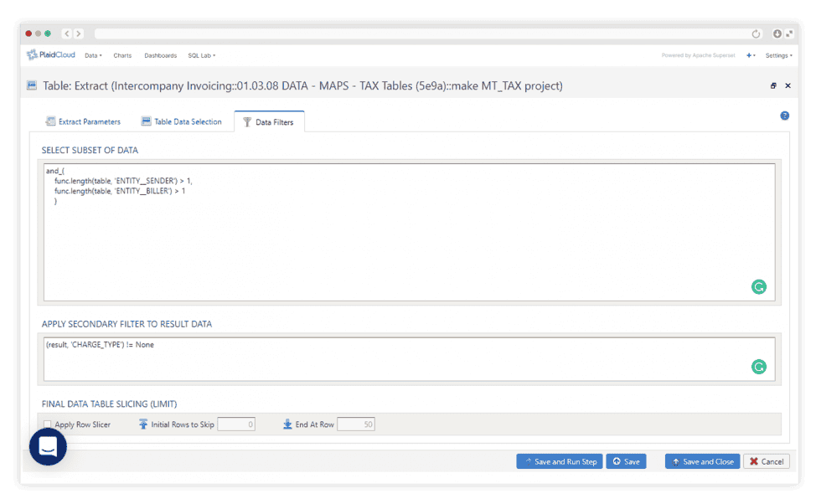Click the Save and Close button
The width and height of the screenshot is (821, 504).
pos(702,461)
